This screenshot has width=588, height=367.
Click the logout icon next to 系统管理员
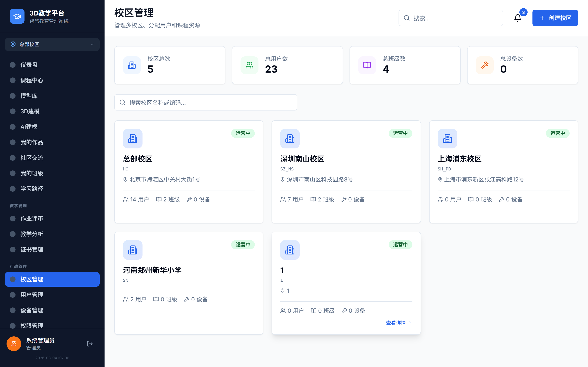[90, 344]
